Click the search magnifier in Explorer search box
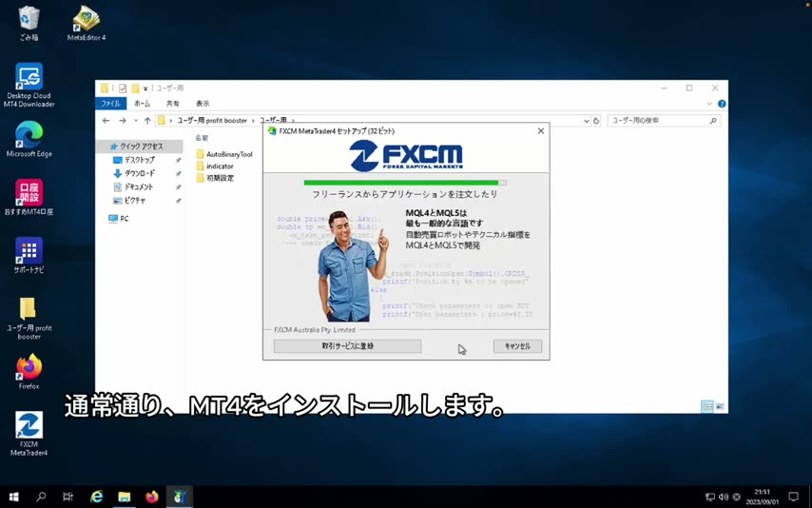Screen dimensions: 812x508 tap(713, 120)
